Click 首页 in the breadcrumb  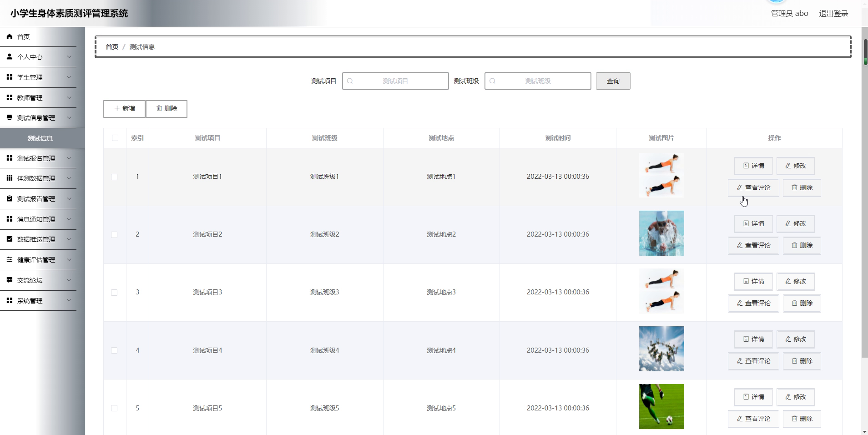point(112,47)
